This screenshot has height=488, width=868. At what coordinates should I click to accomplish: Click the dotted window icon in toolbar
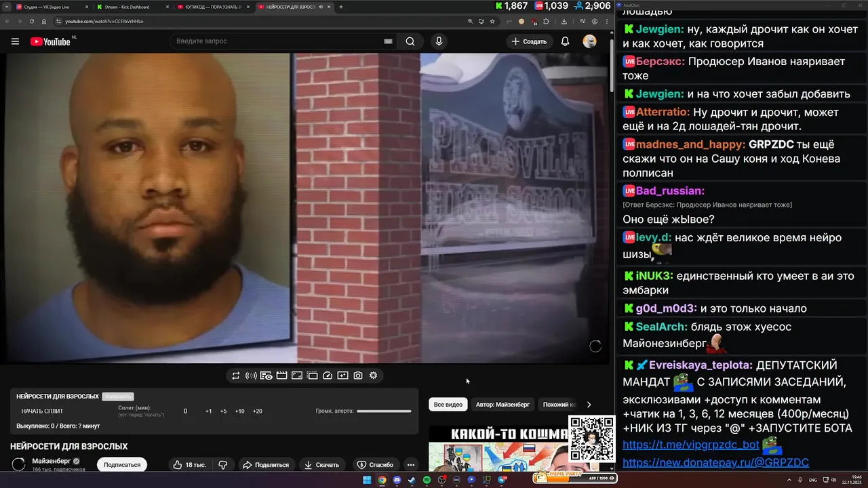click(x=312, y=375)
